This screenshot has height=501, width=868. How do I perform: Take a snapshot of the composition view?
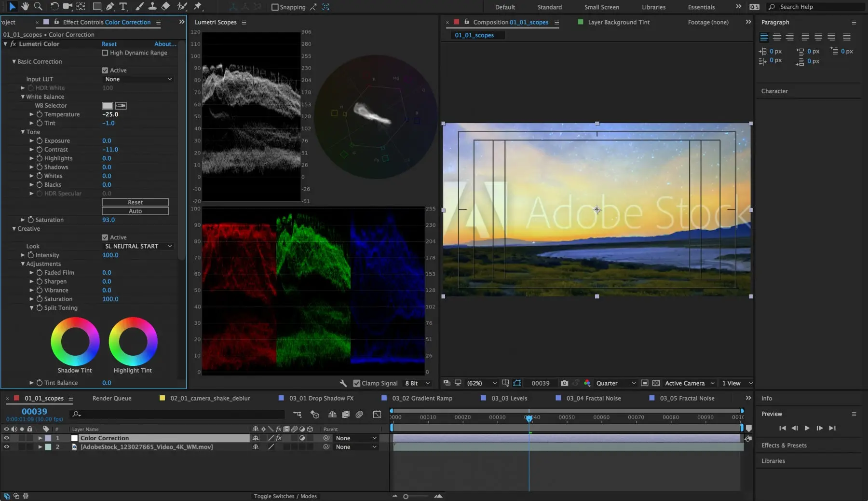point(564,383)
